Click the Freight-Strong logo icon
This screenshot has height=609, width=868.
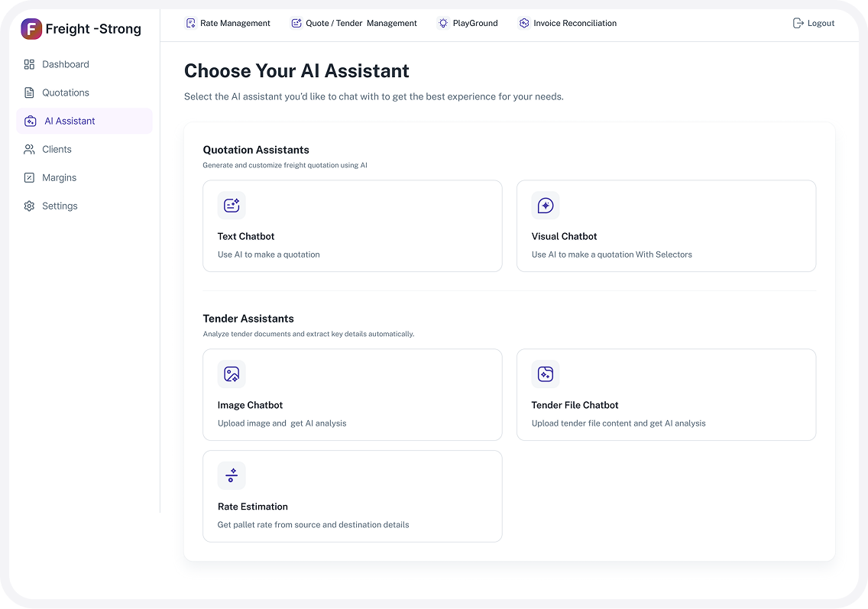(31, 29)
